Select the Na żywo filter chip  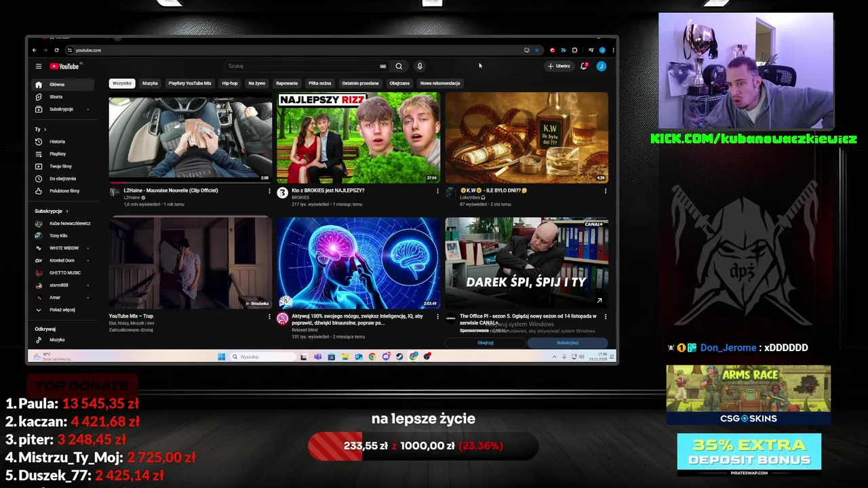click(257, 83)
